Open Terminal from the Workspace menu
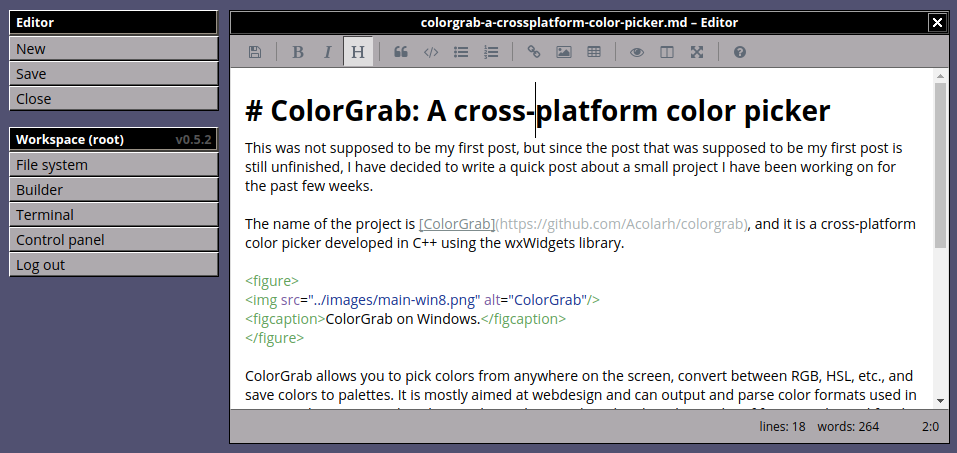This screenshot has height=453, width=957. 114,215
